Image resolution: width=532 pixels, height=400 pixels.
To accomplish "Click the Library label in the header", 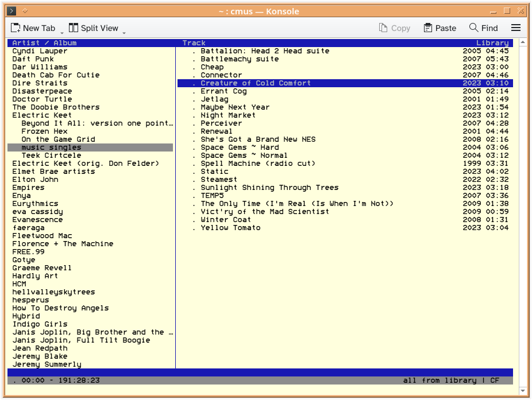I will tap(492, 42).
